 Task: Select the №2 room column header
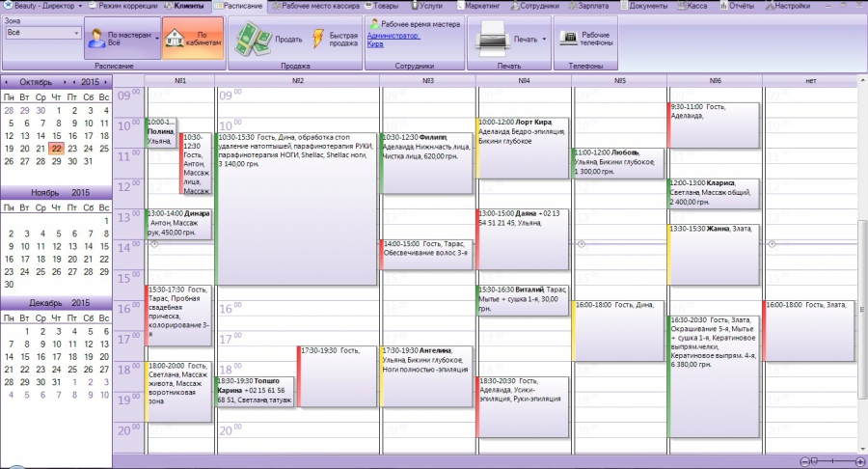coord(298,81)
